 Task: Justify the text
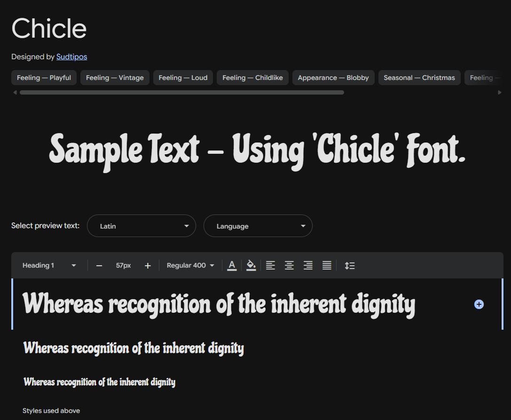327,265
